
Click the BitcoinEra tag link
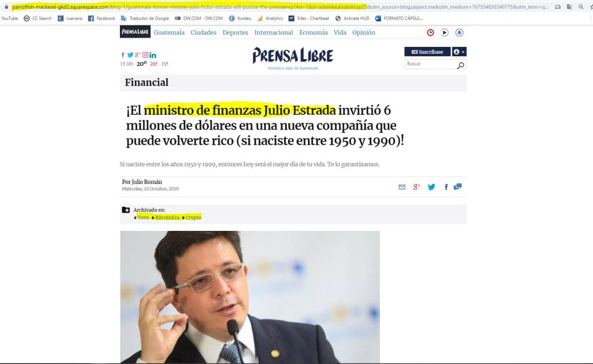(x=167, y=218)
